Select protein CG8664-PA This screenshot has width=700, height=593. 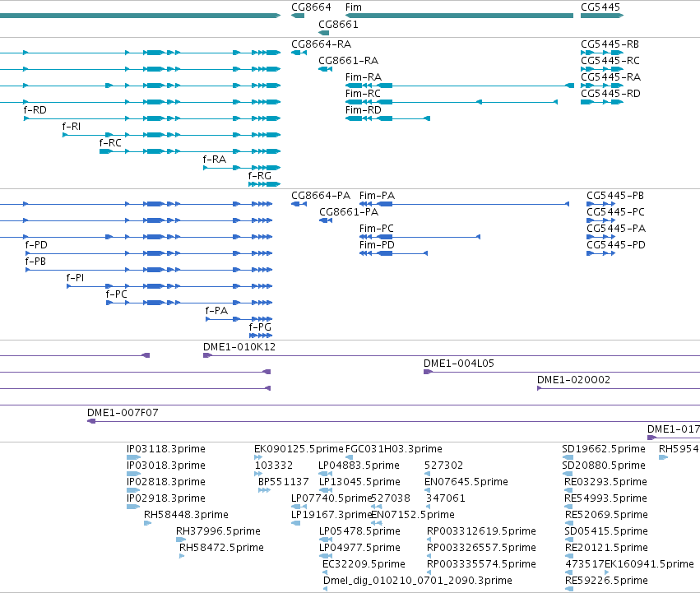[x=321, y=196]
